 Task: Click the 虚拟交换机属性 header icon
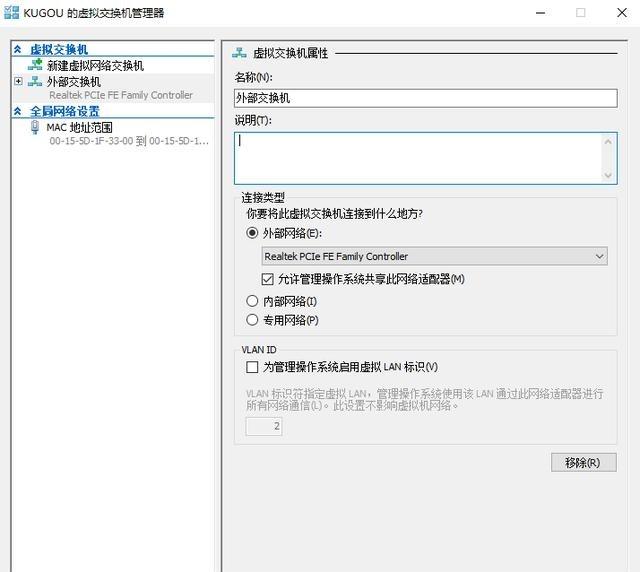point(239,53)
